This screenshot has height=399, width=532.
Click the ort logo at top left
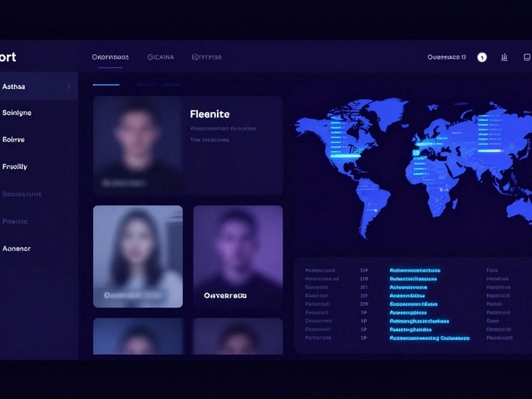pyautogui.click(x=8, y=57)
